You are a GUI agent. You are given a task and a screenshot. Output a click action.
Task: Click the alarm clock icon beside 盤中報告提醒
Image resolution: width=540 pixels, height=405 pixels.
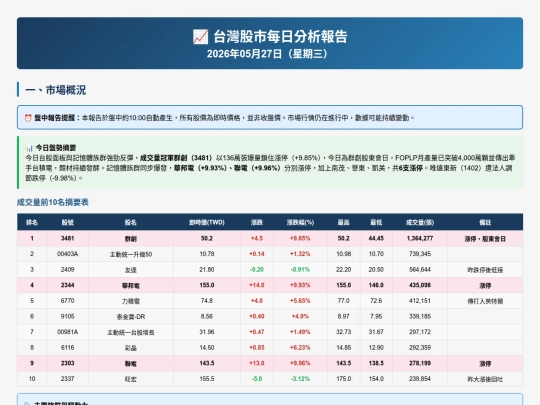pyautogui.click(x=28, y=118)
